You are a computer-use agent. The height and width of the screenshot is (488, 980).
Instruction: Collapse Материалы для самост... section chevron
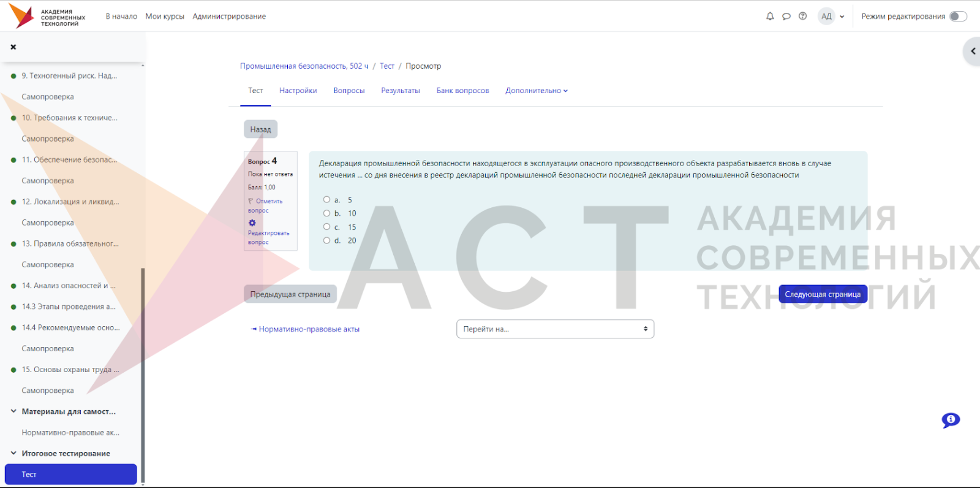point(13,411)
